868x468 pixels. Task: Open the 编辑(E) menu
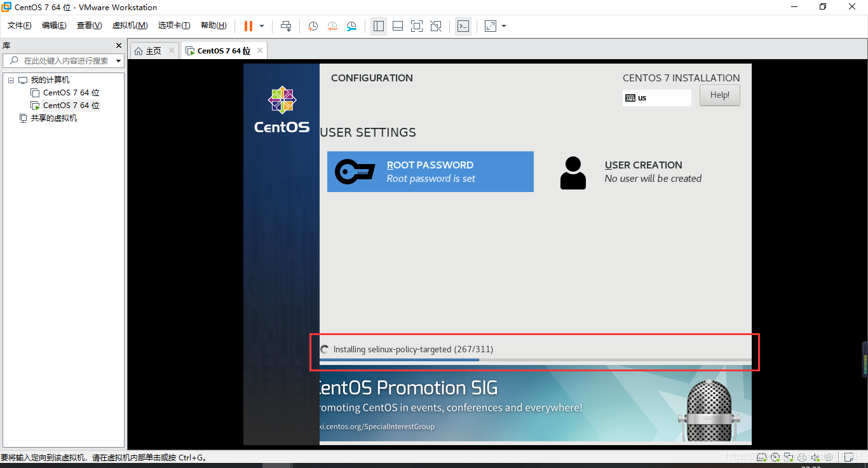pos(54,25)
